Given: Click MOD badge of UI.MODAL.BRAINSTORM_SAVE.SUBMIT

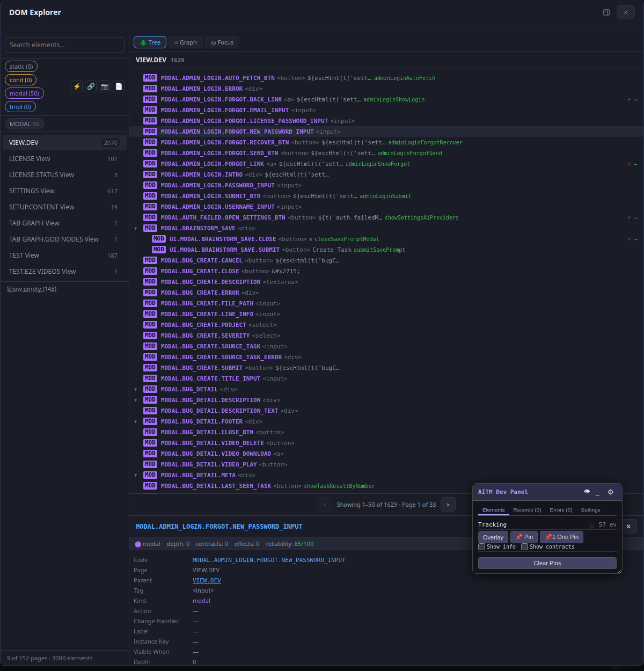Looking at the screenshot, I should 159,250.
